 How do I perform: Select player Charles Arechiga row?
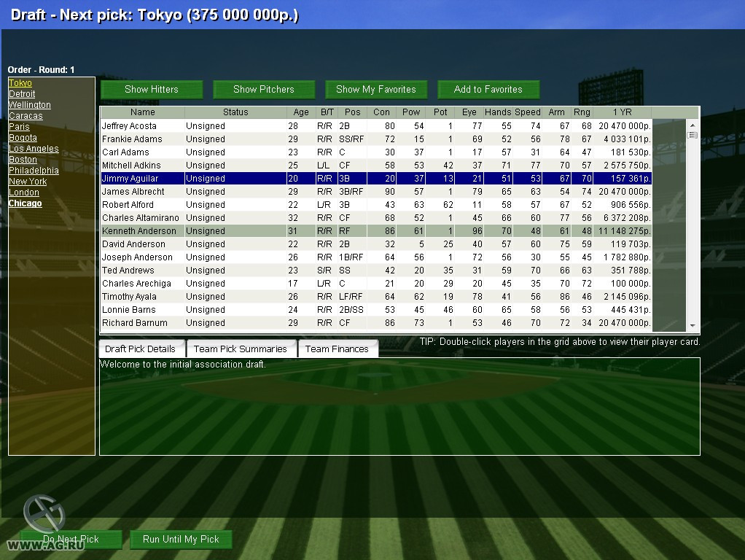[x=376, y=284]
